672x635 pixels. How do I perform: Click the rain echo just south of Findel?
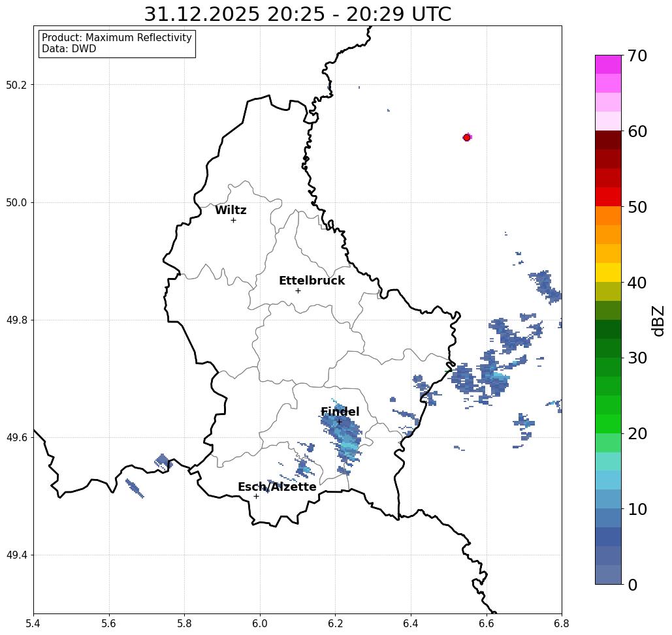(344, 439)
